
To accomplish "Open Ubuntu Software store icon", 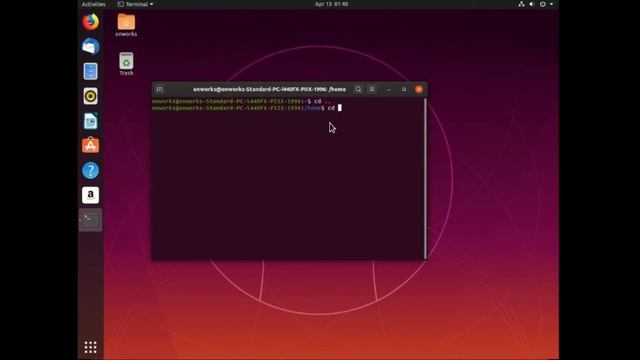I will click(91, 145).
